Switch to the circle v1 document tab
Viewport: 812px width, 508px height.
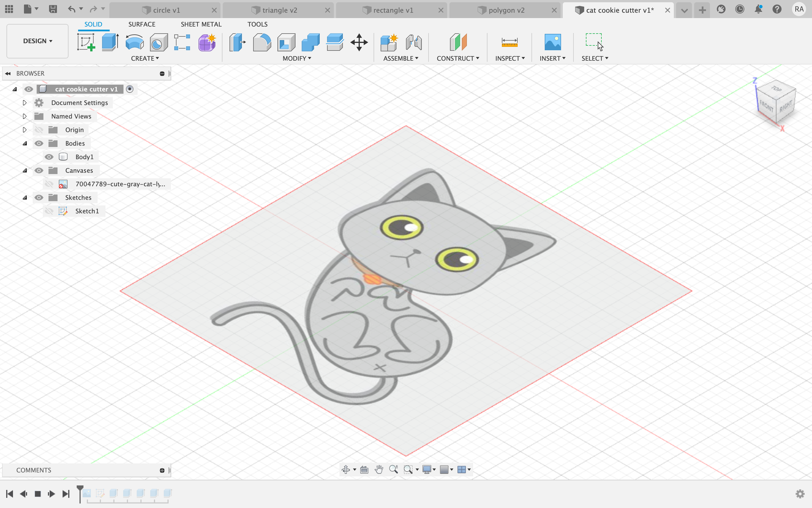(165, 10)
